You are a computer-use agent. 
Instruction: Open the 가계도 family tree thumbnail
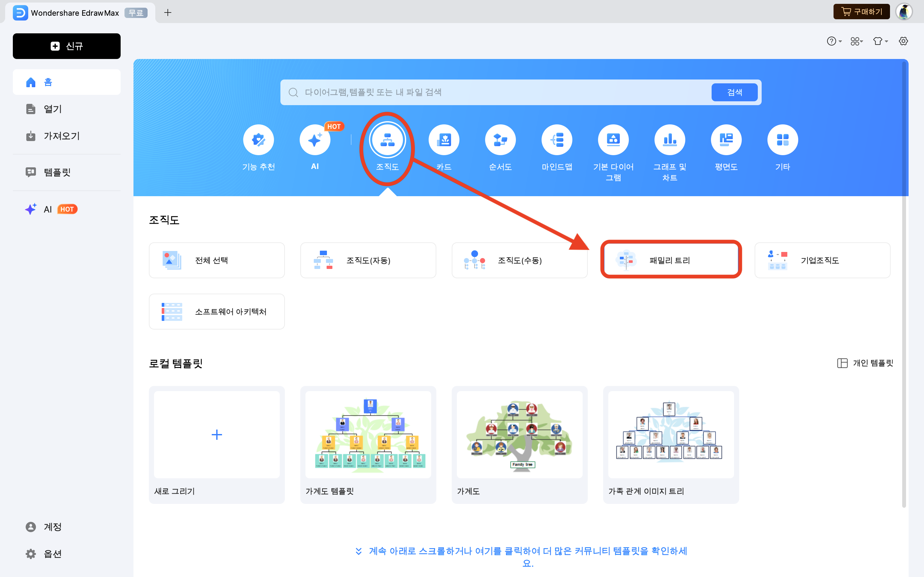[x=519, y=435]
